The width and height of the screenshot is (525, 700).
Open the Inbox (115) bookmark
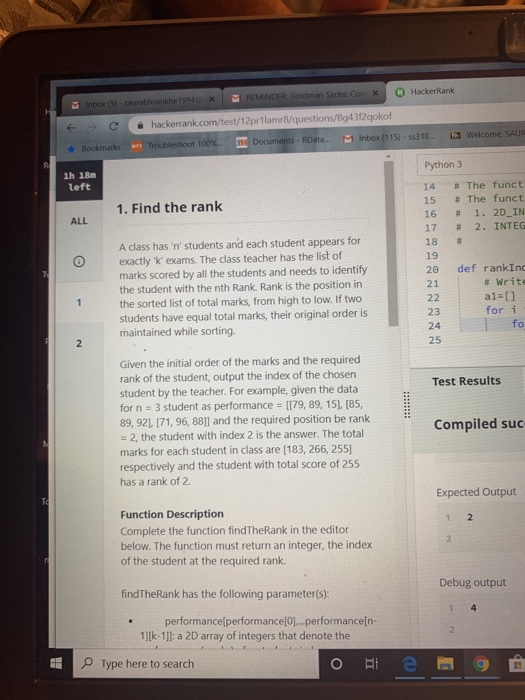click(388, 138)
